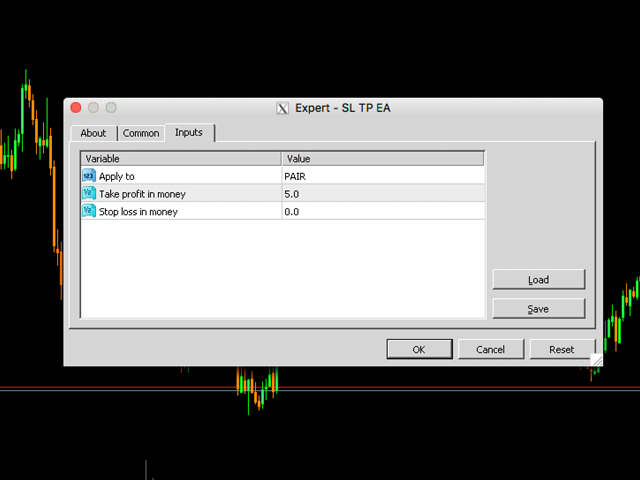Image resolution: width=640 pixels, height=480 pixels.
Task: Switch to the Common tab
Action: pos(141,133)
